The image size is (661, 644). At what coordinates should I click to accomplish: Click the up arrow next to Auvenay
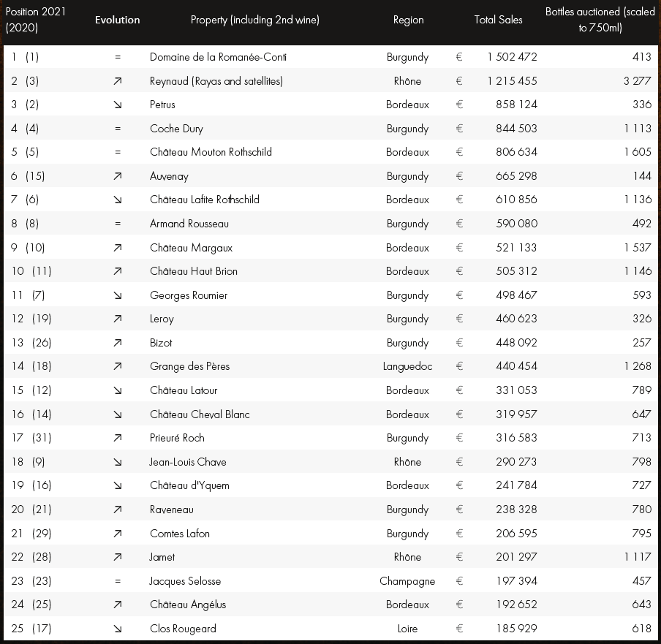point(118,176)
